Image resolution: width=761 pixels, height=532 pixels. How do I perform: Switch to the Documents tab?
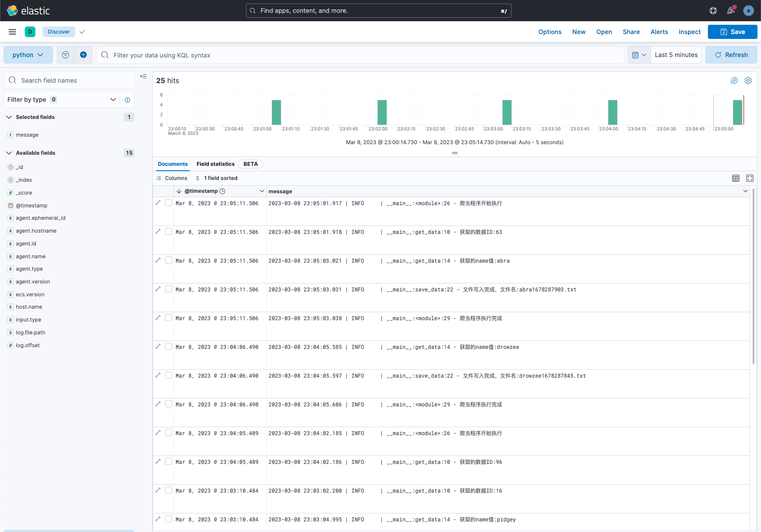click(x=173, y=164)
